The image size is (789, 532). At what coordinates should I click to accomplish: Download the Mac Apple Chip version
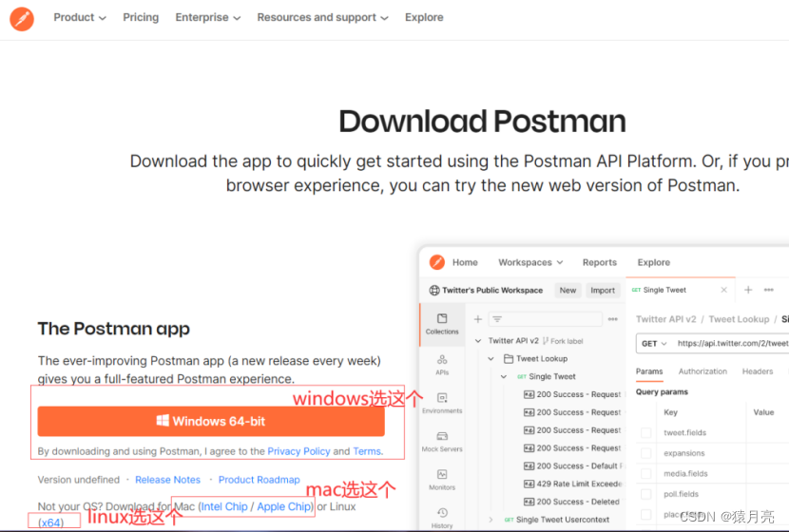click(284, 506)
